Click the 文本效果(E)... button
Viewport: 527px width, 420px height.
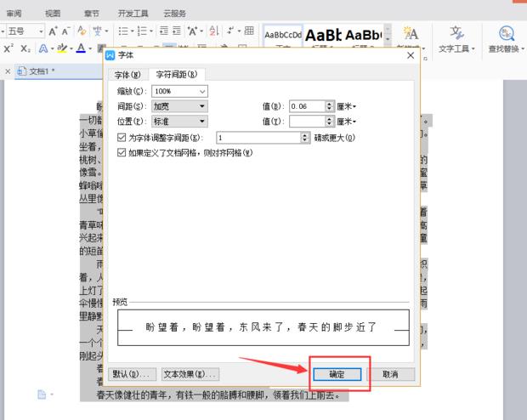(x=190, y=374)
